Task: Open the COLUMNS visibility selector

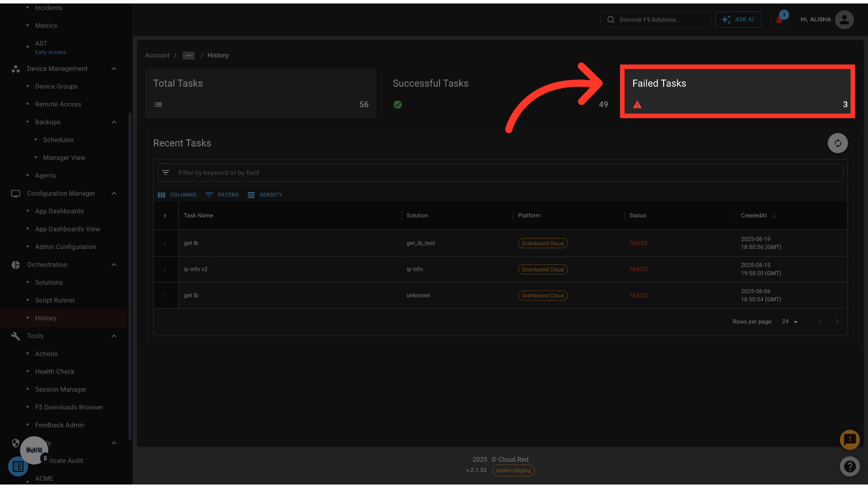Action: [x=177, y=195]
